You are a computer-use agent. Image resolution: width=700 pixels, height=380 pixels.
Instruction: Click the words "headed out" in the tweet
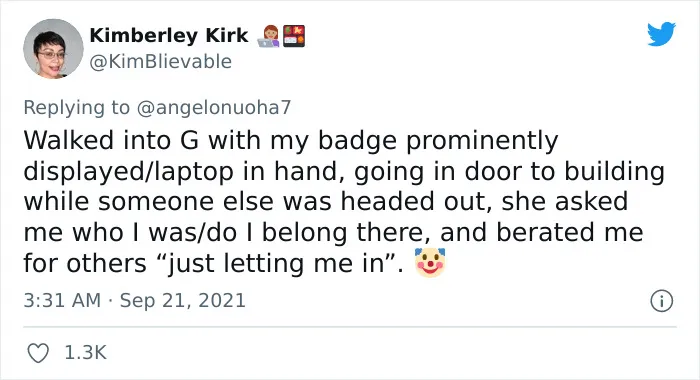413,201
